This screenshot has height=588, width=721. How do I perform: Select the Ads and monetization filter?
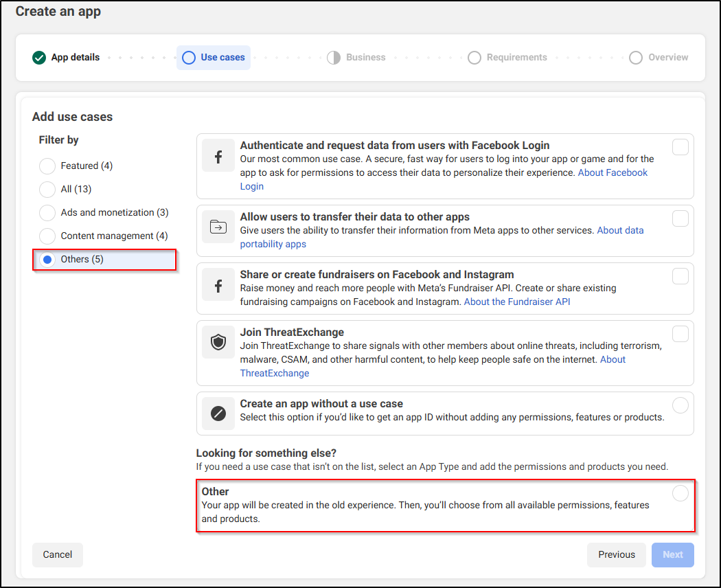pos(47,213)
